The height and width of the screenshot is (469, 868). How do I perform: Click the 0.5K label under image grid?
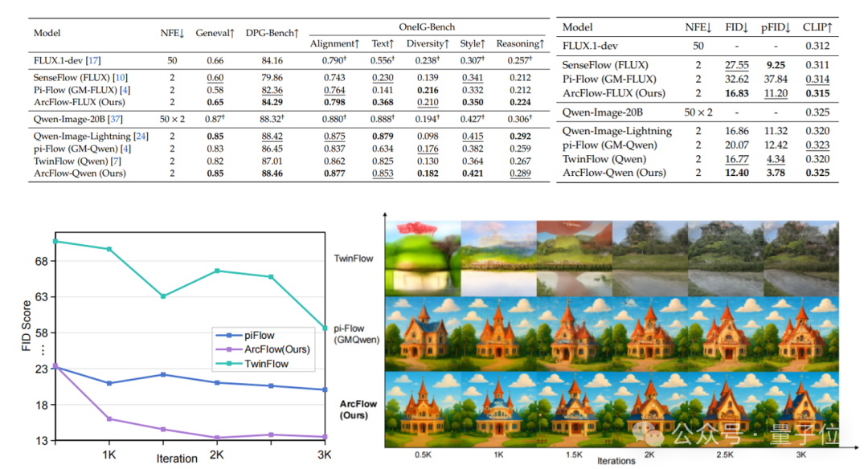click(x=423, y=455)
